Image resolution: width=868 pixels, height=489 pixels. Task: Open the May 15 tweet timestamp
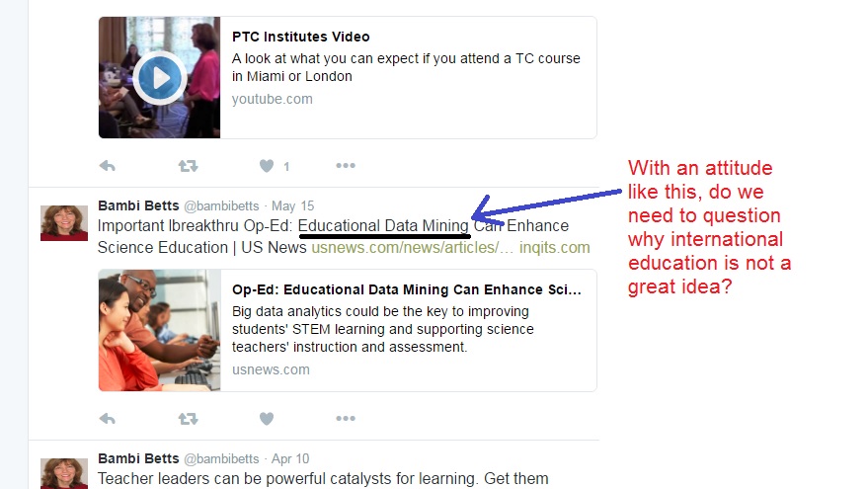(292, 206)
